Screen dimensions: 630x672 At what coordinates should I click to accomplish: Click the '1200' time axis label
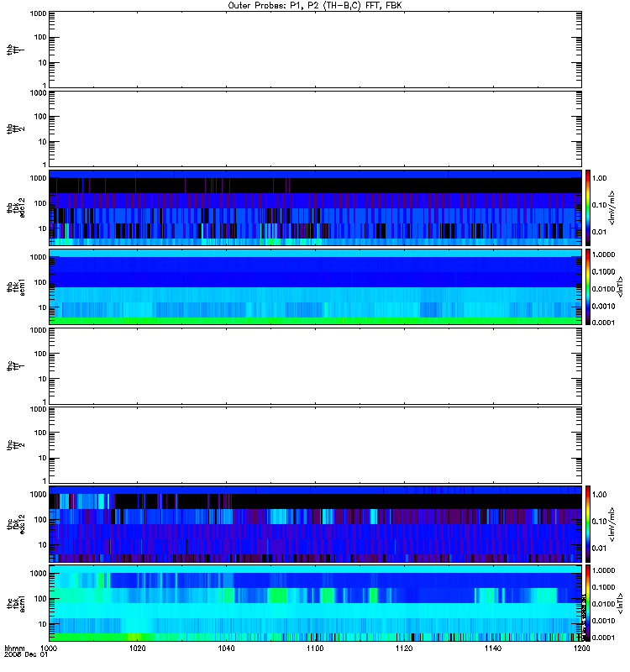click(581, 648)
